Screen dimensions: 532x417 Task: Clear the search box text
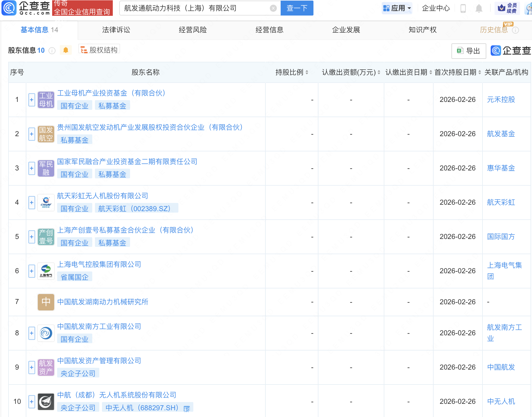[x=273, y=8]
